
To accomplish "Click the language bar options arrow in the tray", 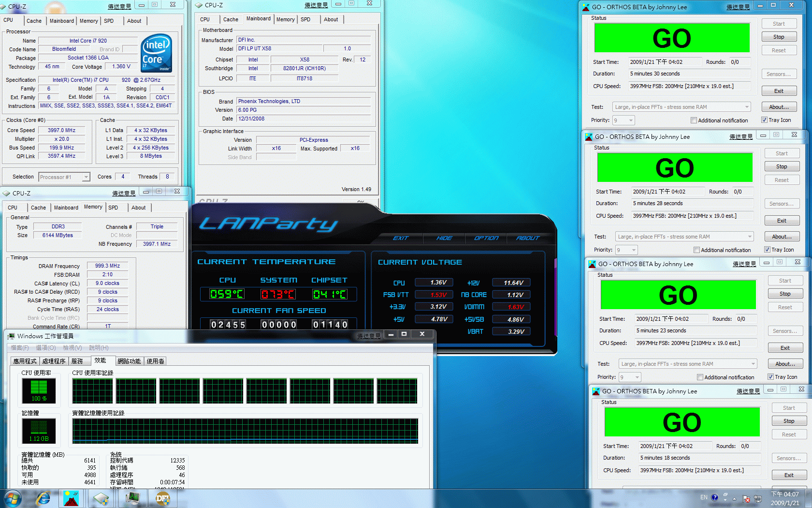I will click(x=725, y=500).
